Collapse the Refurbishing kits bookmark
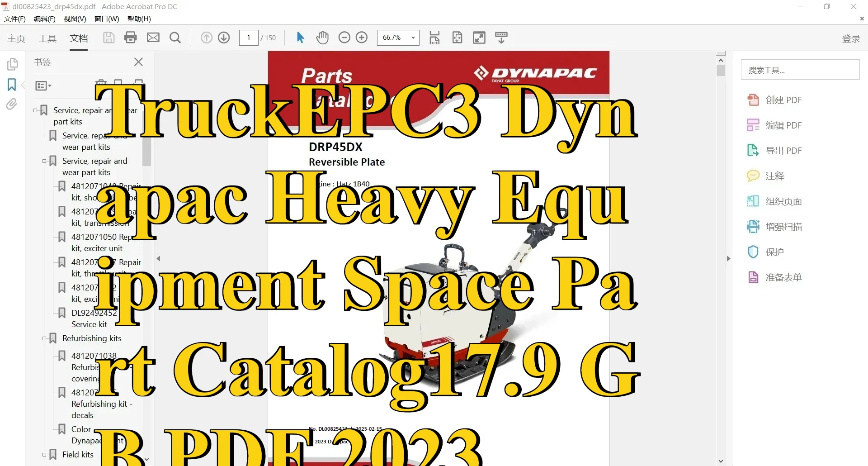868x466 pixels. 44,338
